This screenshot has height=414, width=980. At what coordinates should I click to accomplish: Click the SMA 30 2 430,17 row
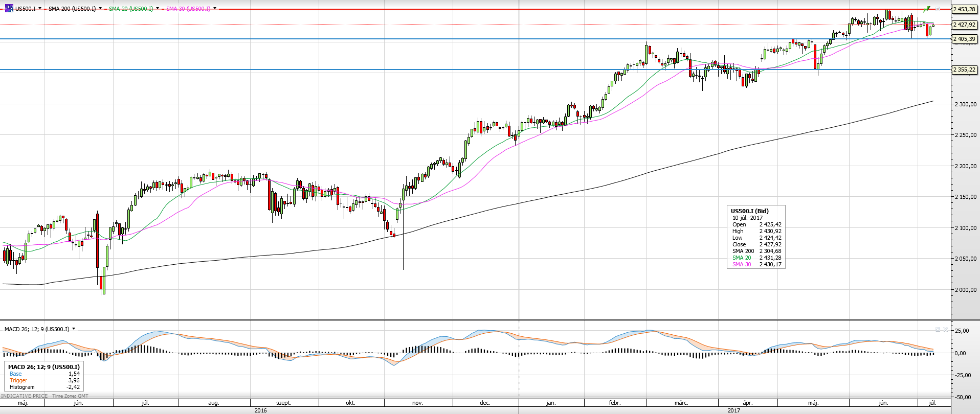[x=756, y=264]
